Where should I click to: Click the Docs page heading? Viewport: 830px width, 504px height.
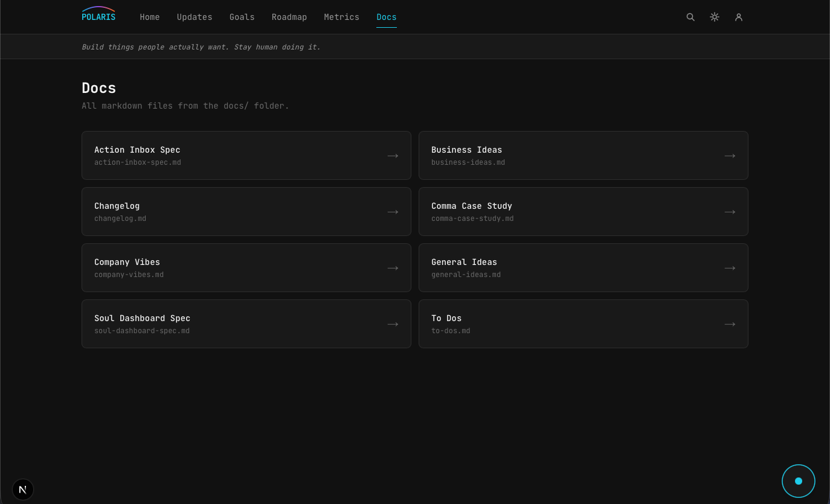[99, 88]
